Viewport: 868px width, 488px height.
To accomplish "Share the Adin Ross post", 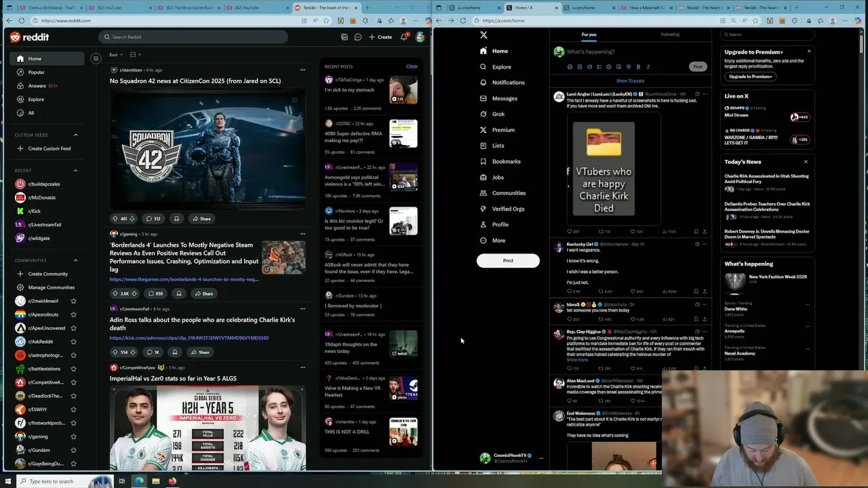I will [x=199, y=352].
